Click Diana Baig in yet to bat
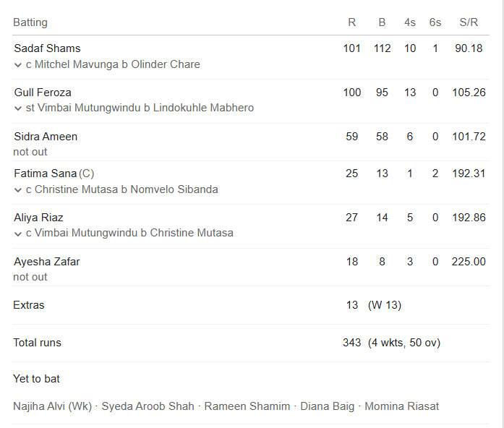Screen dimensions: 504x428 pos(328,406)
